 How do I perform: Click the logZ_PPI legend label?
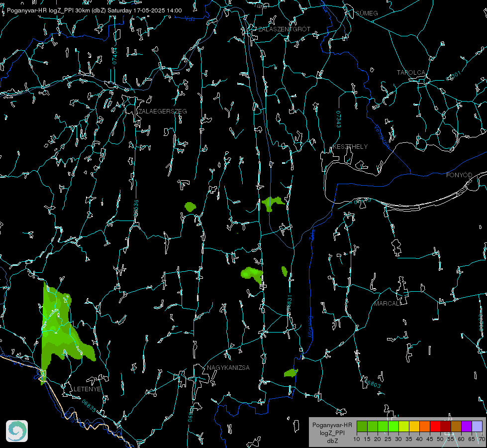[x=332, y=433]
